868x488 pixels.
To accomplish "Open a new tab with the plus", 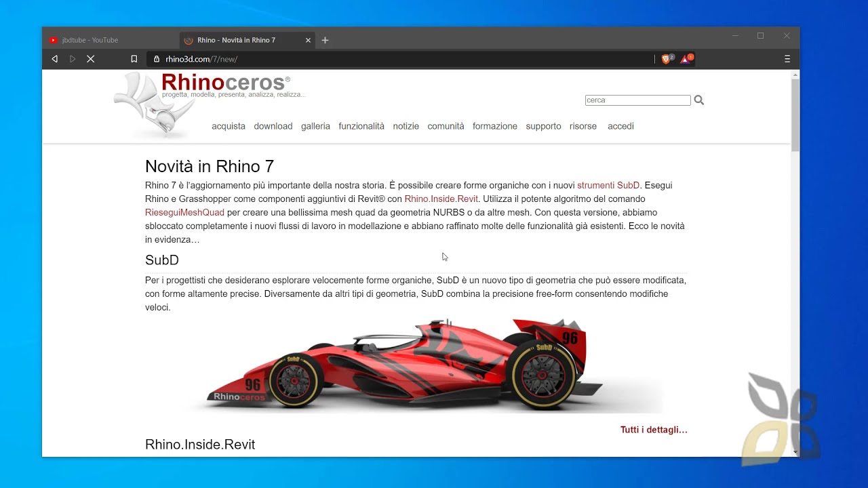I will (325, 40).
